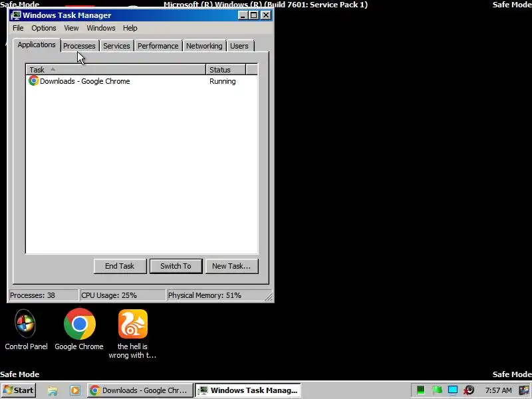
Task: Close the Task Manager window
Action: [266, 15]
